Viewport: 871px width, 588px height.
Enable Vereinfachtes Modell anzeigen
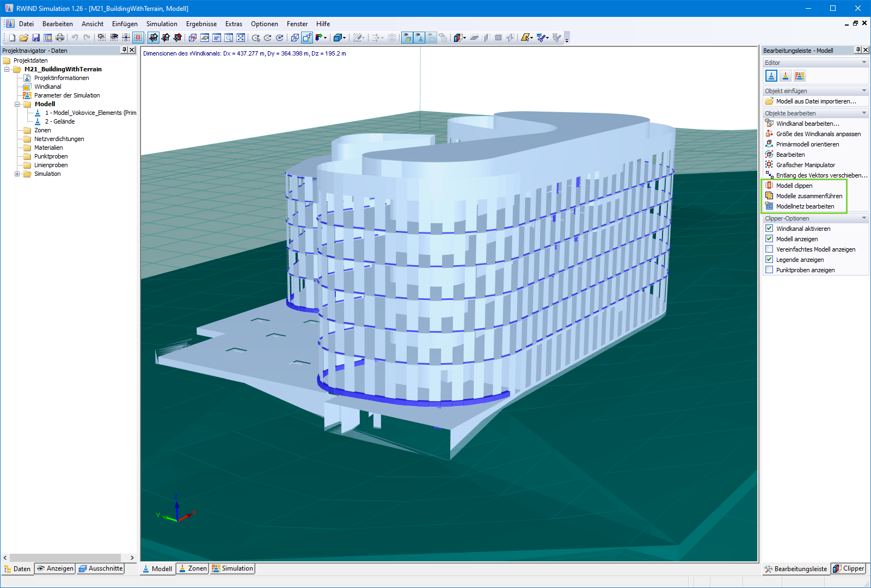click(769, 249)
